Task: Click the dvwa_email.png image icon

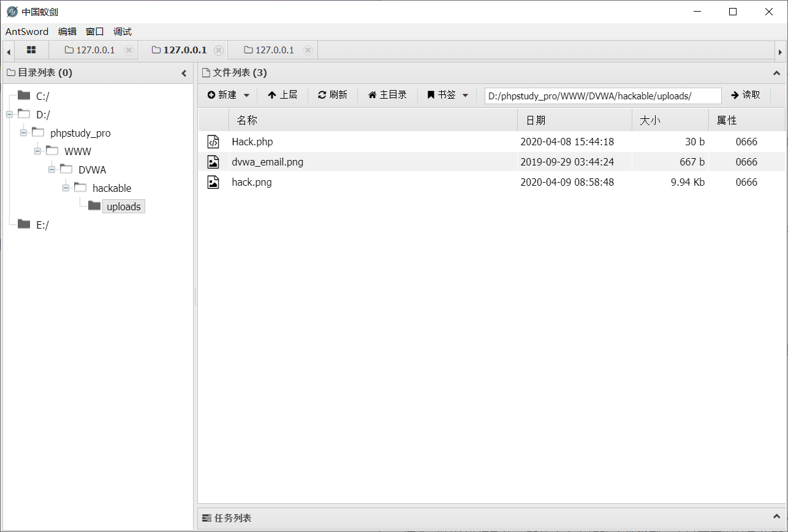Action: coord(213,162)
